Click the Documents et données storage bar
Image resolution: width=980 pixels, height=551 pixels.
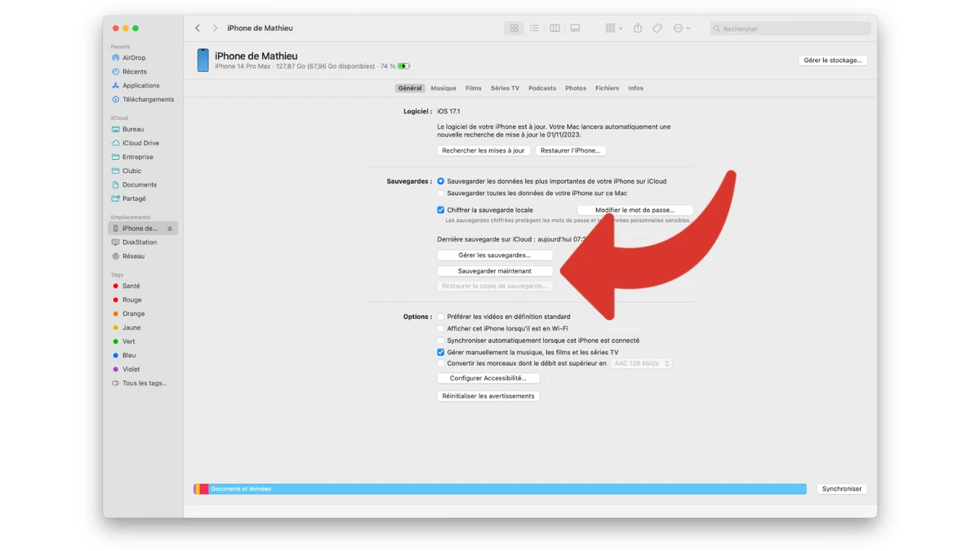click(x=507, y=489)
